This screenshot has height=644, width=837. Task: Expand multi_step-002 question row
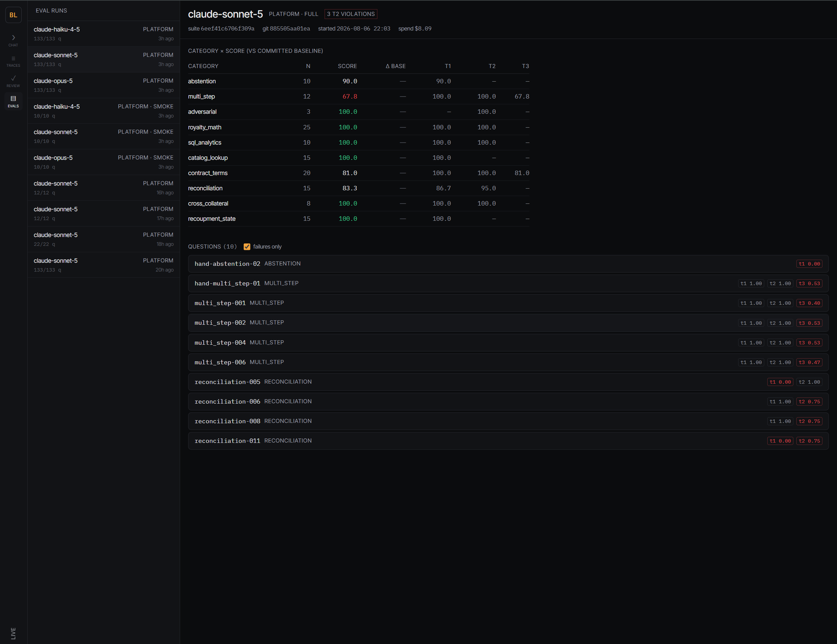[508, 323]
